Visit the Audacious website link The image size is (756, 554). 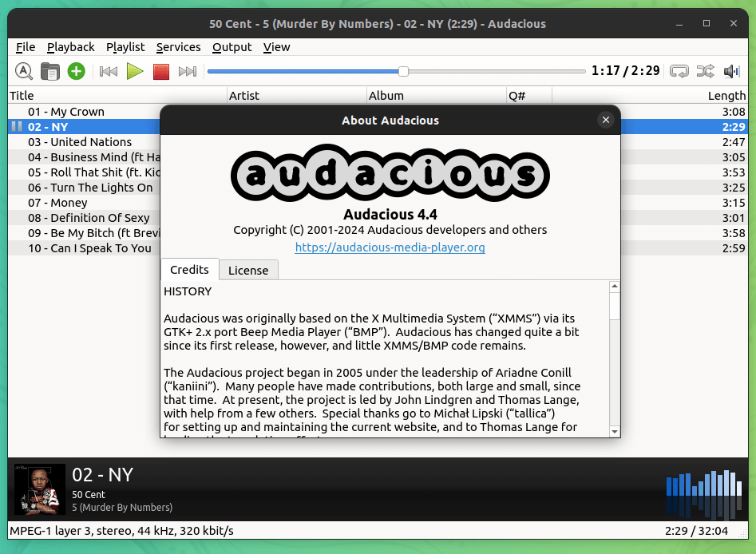click(x=390, y=247)
